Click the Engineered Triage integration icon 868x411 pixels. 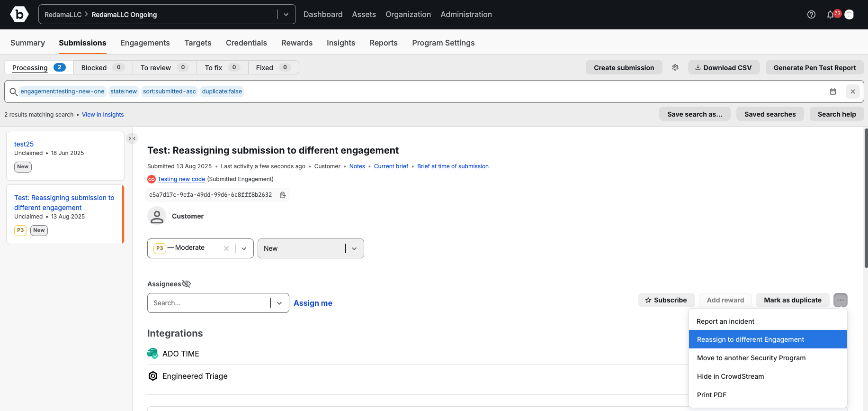click(x=152, y=376)
